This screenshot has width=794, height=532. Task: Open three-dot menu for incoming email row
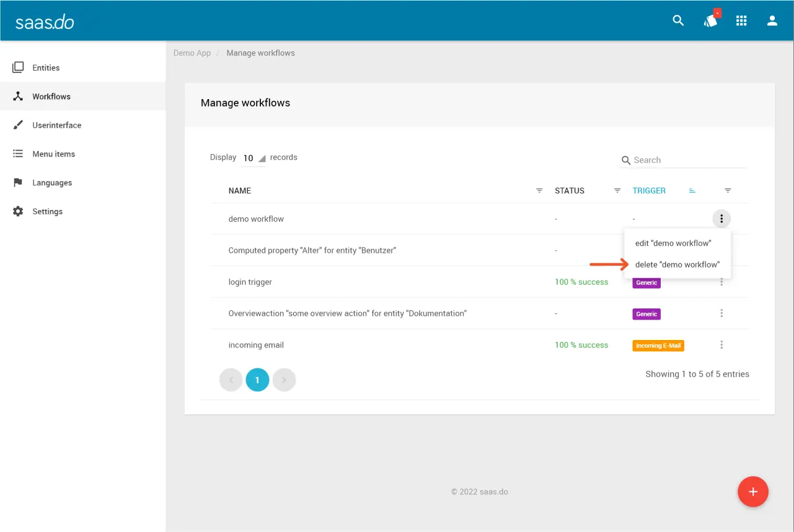point(721,345)
